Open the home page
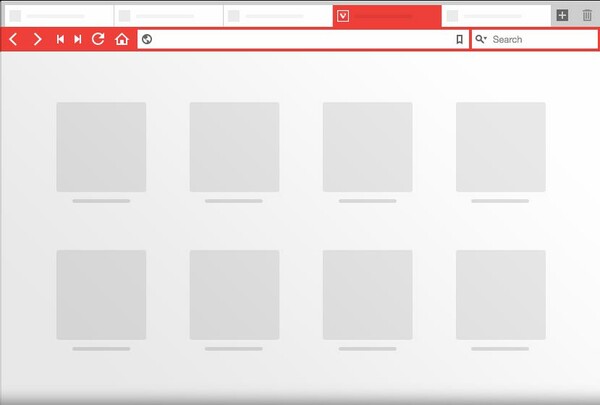This screenshot has height=405, width=600. tap(122, 39)
